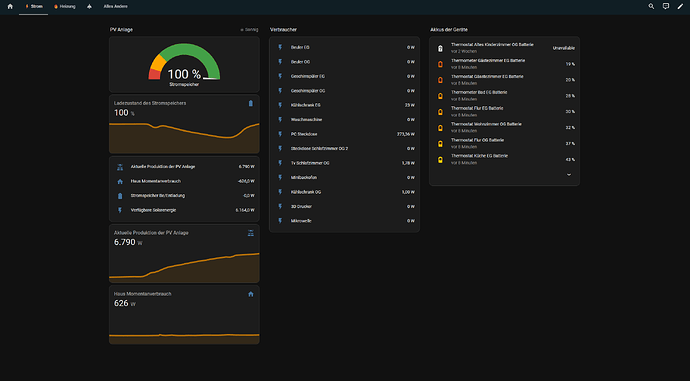Image resolution: width=690 pixels, height=381 pixels.
Task: Click the unavailable battery icon for Kinderzimmer OG thermostat
Action: (440, 48)
